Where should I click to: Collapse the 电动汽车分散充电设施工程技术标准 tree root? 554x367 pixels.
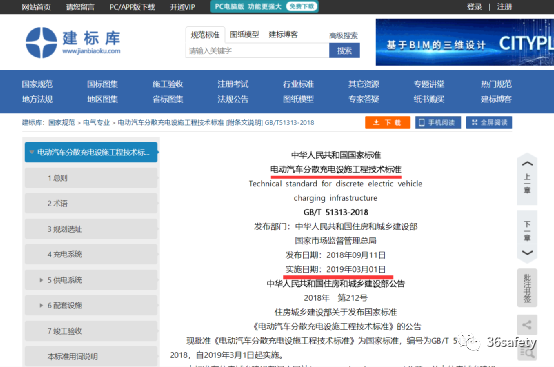point(32,152)
